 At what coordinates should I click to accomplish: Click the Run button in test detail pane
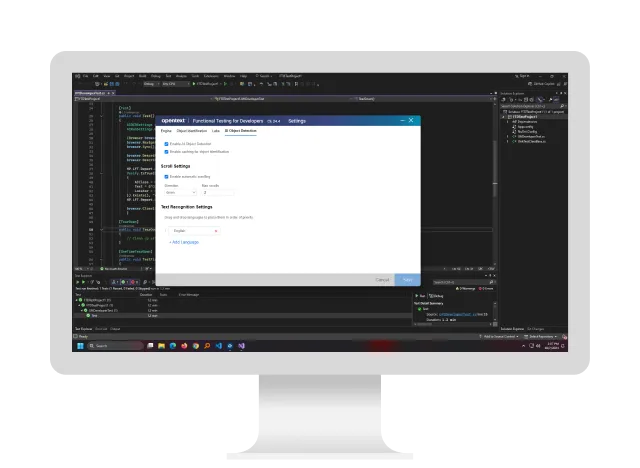(420, 296)
